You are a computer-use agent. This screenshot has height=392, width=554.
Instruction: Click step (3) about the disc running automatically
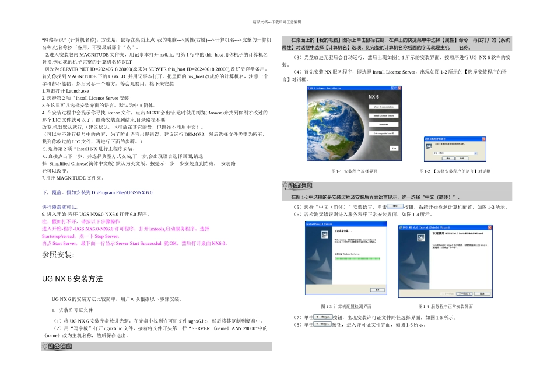pyautogui.click(x=397, y=61)
